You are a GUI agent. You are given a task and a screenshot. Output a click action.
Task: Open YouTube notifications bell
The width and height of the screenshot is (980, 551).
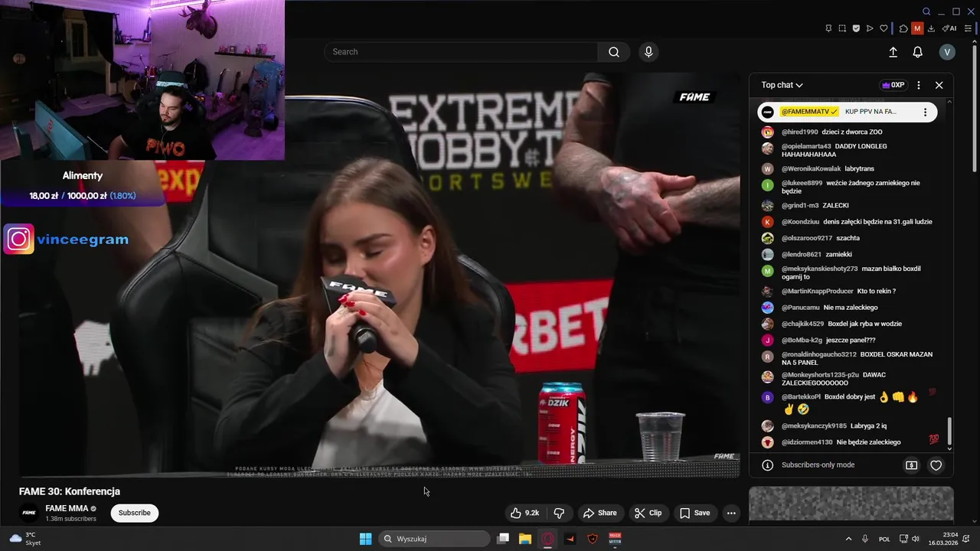(x=917, y=52)
